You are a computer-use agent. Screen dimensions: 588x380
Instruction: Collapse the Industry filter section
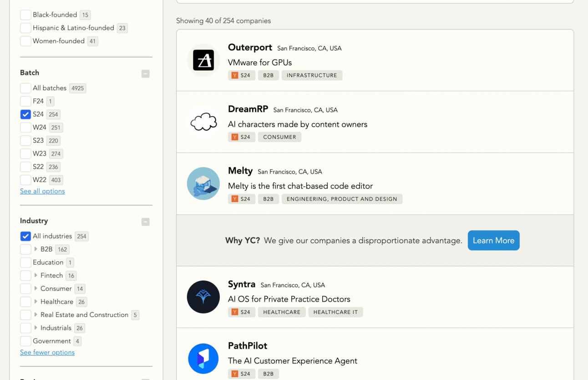146,222
